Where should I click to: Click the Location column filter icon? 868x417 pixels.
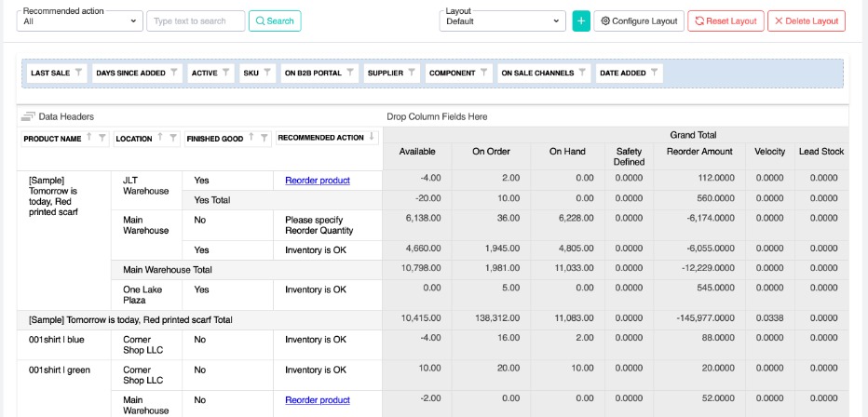(173, 138)
